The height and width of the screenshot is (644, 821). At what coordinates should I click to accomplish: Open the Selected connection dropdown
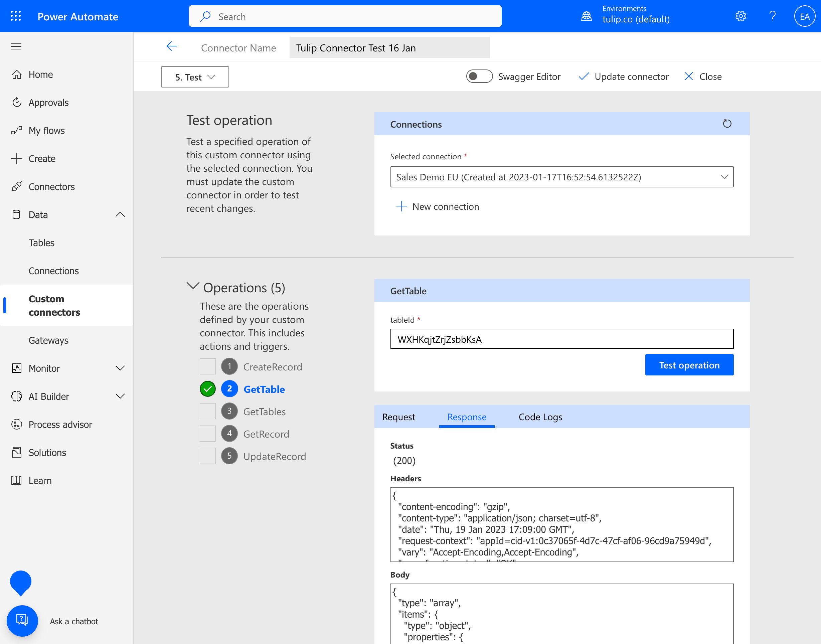click(x=561, y=176)
